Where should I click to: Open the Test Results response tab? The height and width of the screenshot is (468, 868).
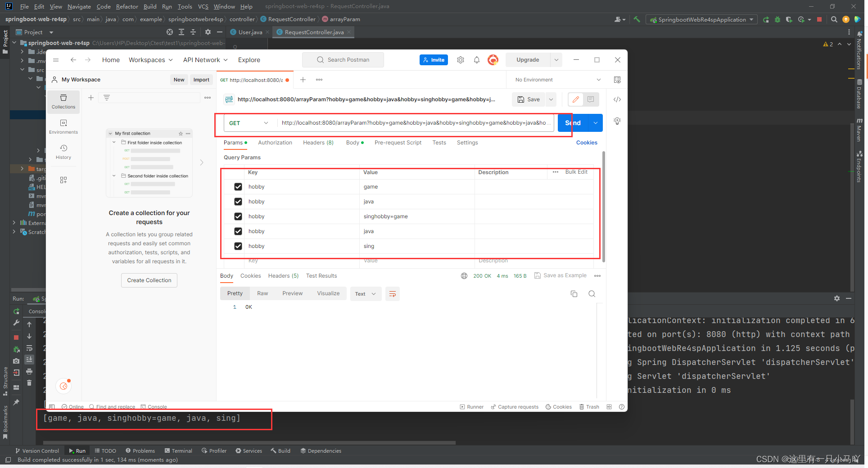321,276
